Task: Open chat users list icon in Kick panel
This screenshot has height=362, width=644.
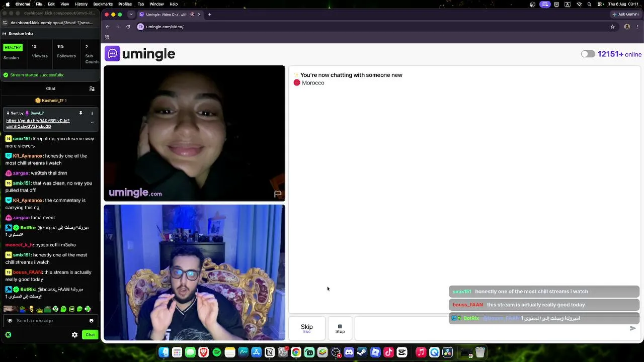Action: tap(92, 88)
